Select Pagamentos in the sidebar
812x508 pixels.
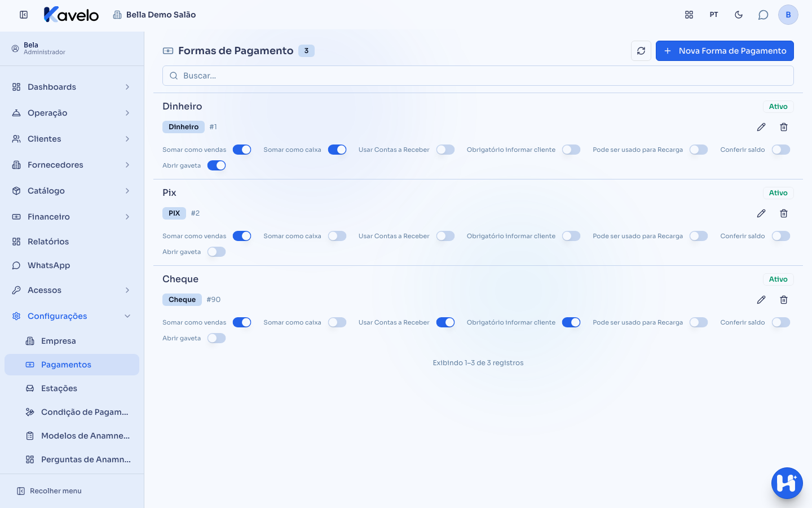(72, 365)
